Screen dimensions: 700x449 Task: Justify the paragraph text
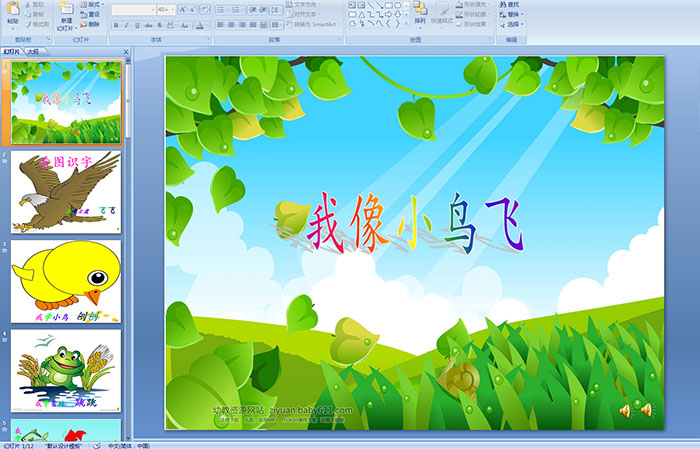tap(253, 25)
